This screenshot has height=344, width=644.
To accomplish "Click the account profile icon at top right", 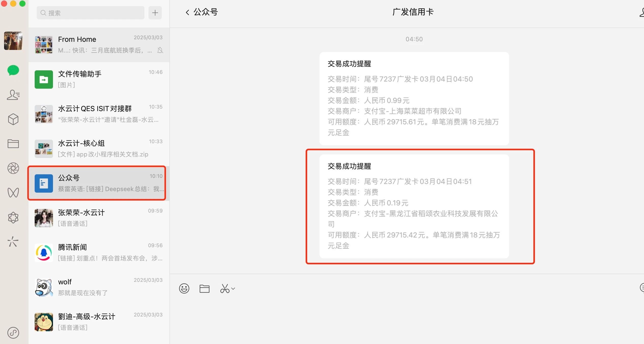I will (x=641, y=12).
